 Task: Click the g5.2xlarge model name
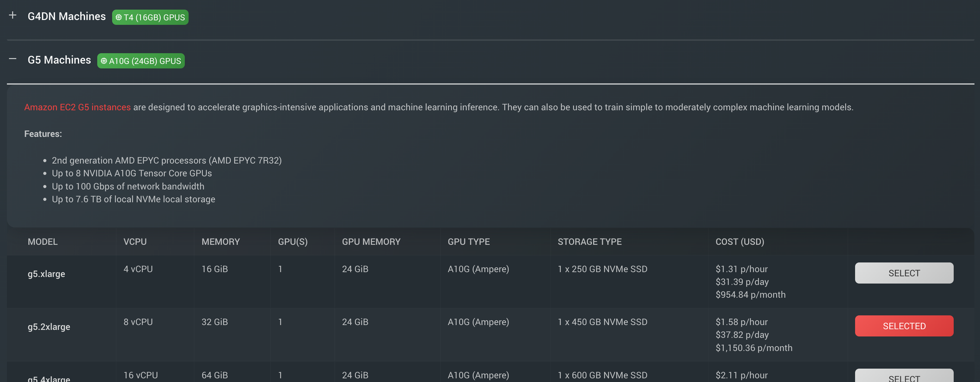(x=49, y=327)
